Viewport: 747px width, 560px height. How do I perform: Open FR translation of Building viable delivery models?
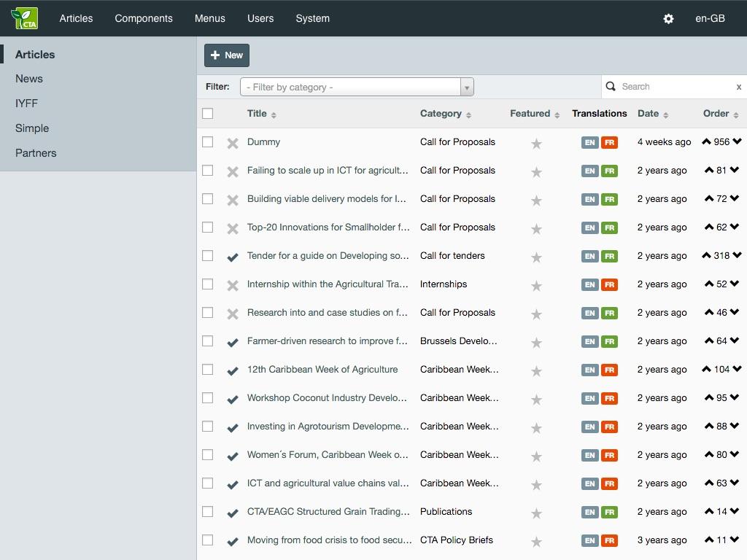click(x=609, y=199)
